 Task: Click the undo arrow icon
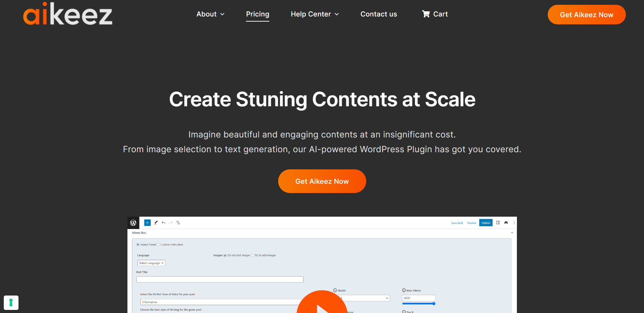163,223
